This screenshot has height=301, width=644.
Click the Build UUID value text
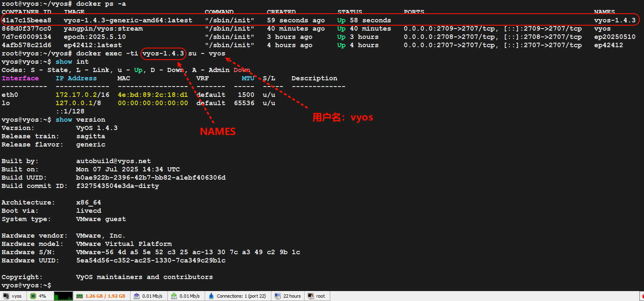[x=150, y=178]
